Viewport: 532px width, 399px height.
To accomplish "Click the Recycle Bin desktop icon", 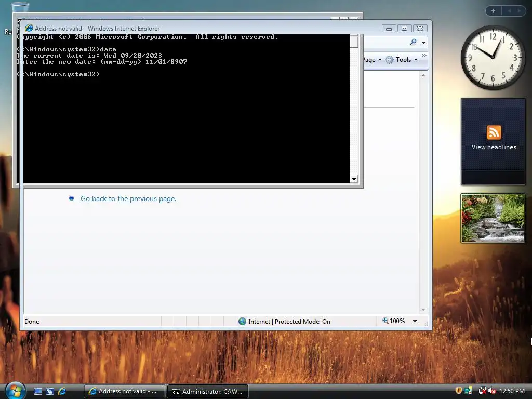I will pyautogui.click(x=20, y=8).
